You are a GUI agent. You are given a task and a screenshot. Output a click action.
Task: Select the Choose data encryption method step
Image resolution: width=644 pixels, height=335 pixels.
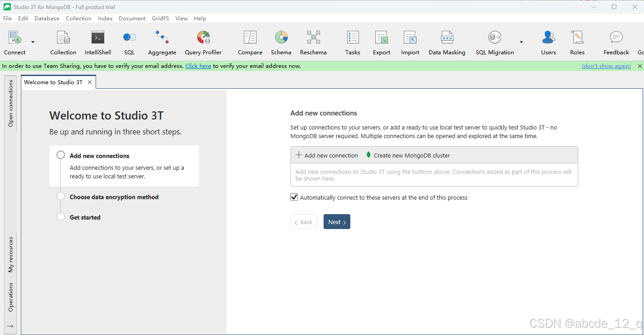click(x=114, y=197)
